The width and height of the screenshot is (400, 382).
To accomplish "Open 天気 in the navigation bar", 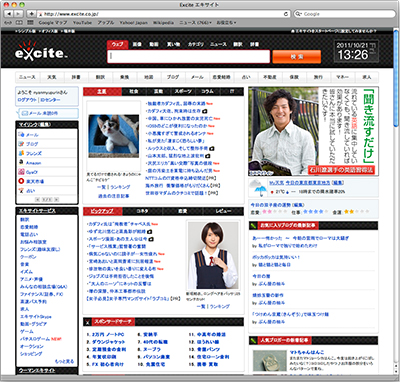I will coord(52,77).
